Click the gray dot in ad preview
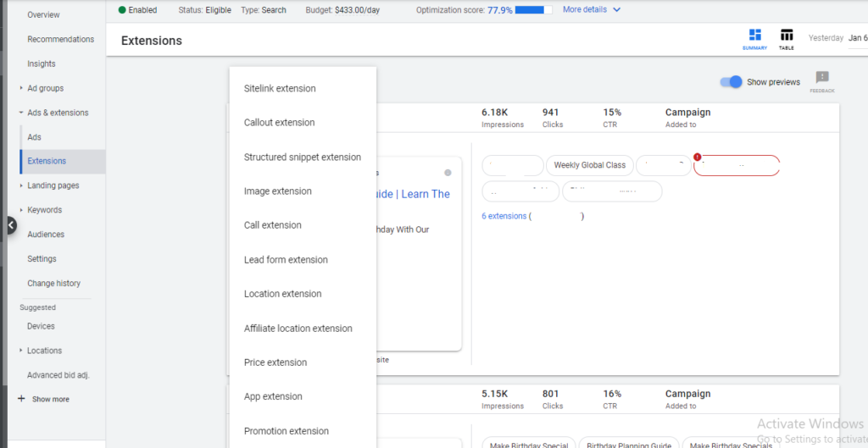Viewport: 868px width, 448px height. 448,173
